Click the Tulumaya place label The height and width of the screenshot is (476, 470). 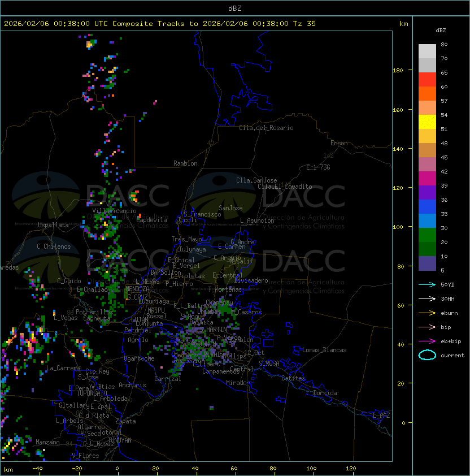tap(193, 249)
